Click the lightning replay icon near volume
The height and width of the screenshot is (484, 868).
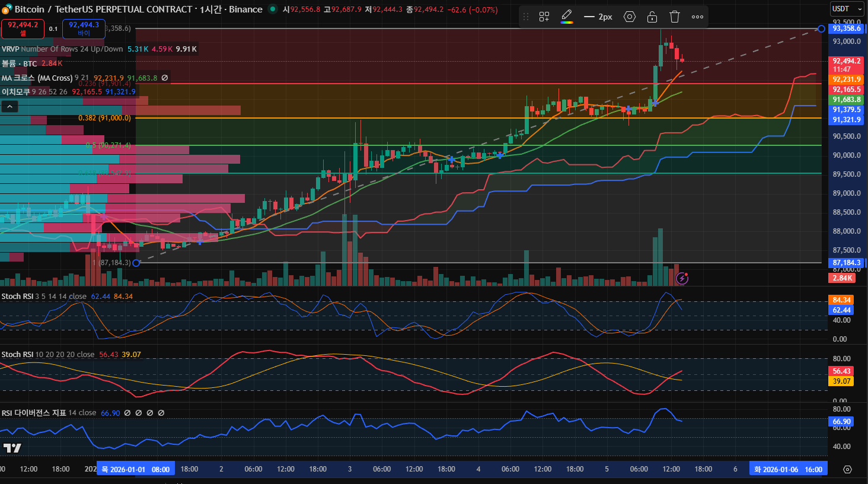pos(682,278)
